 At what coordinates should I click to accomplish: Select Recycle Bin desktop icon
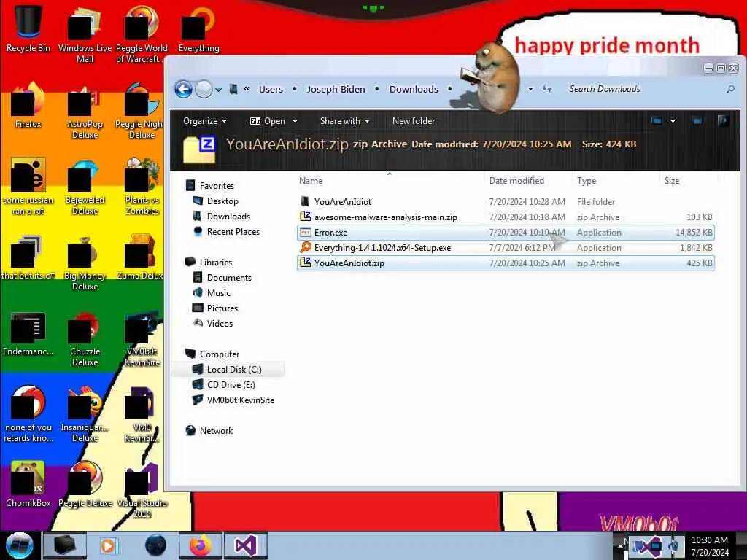pos(28,28)
